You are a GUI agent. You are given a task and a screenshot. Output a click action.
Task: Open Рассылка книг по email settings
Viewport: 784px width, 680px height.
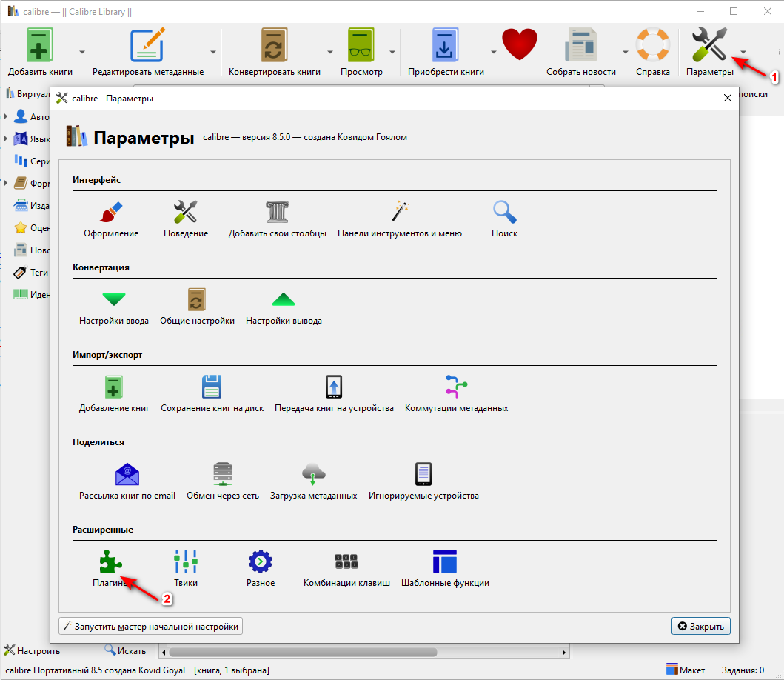click(127, 475)
